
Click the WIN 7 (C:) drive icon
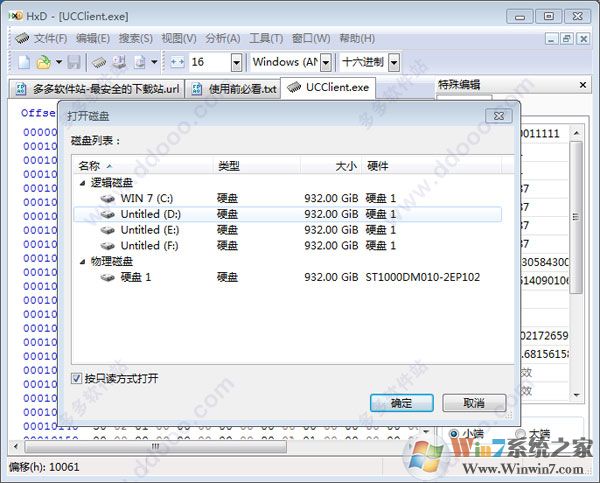coord(108,199)
